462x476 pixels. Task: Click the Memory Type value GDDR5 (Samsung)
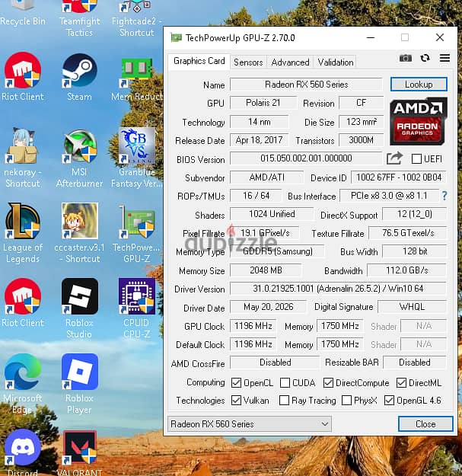[x=277, y=251]
